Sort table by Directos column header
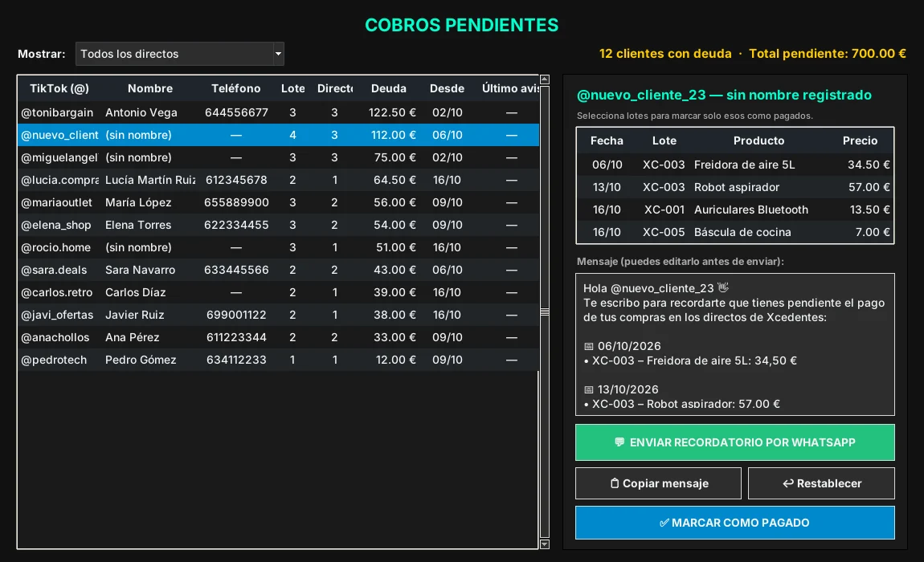The width and height of the screenshot is (924, 562). coord(335,88)
